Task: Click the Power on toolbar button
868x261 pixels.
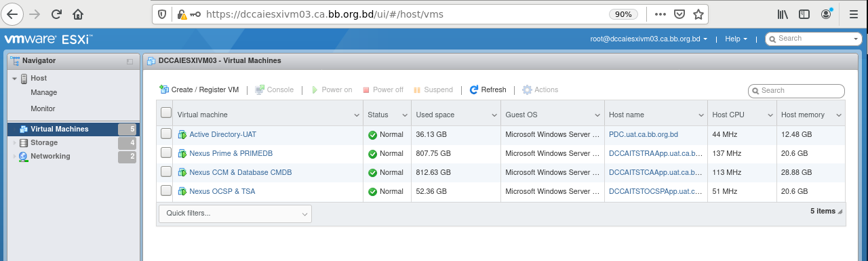Action: 332,89
